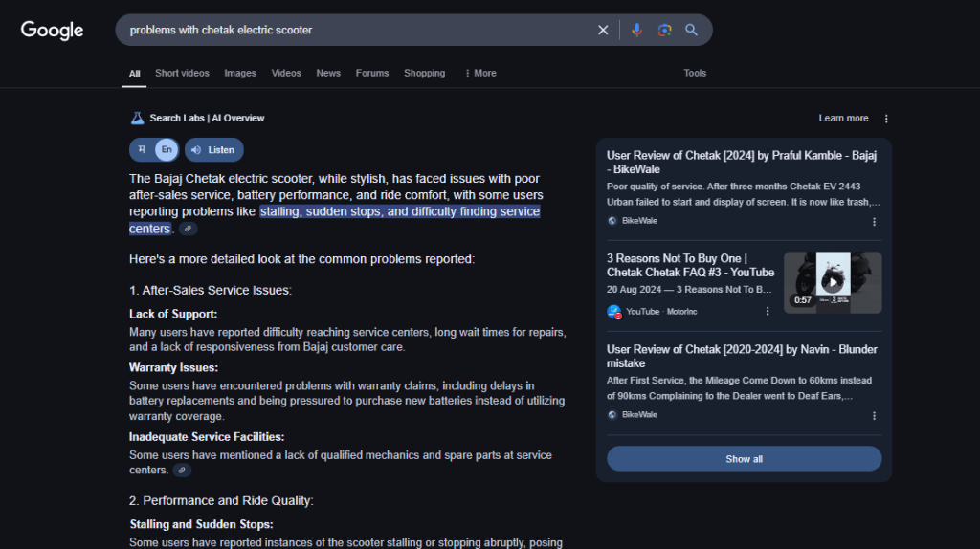Click Show all sources button
The height and width of the screenshot is (549, 980).
coord(744,459)
